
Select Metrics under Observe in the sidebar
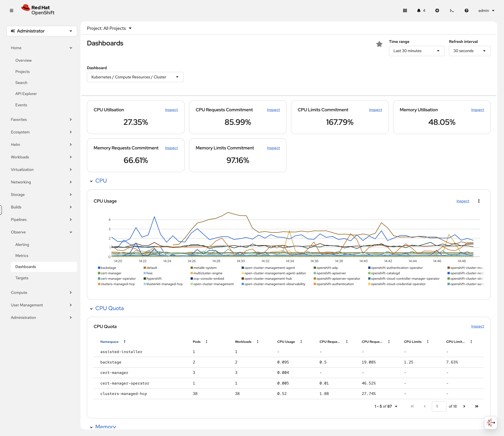pyautogui.click(x=22, y=256)
